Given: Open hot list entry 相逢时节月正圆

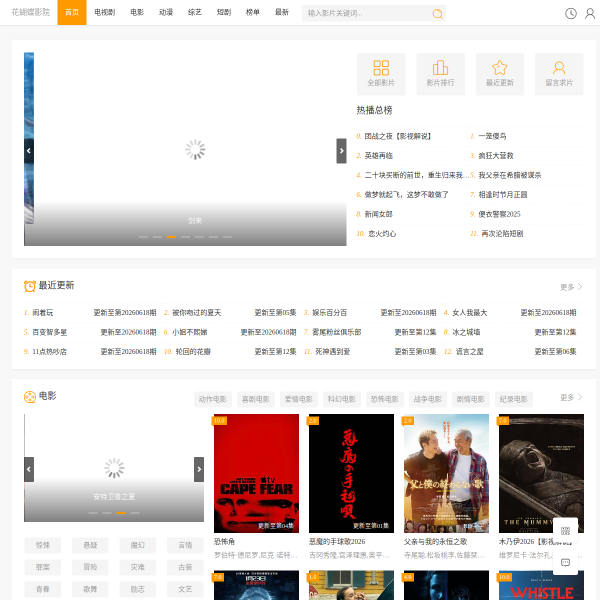Looking at the screenshot, I should (502, 195).
